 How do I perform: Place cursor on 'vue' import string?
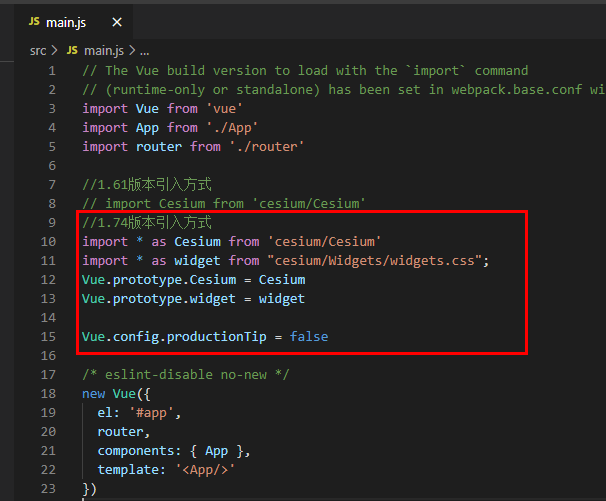pyautogui.click(x=224, y=109)
